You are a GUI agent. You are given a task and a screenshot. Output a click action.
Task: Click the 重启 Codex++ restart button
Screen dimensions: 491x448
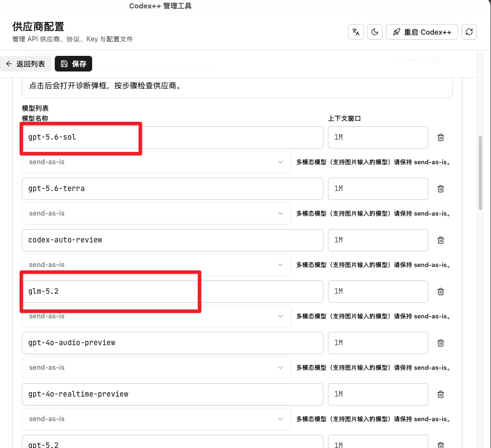(422, 32)
